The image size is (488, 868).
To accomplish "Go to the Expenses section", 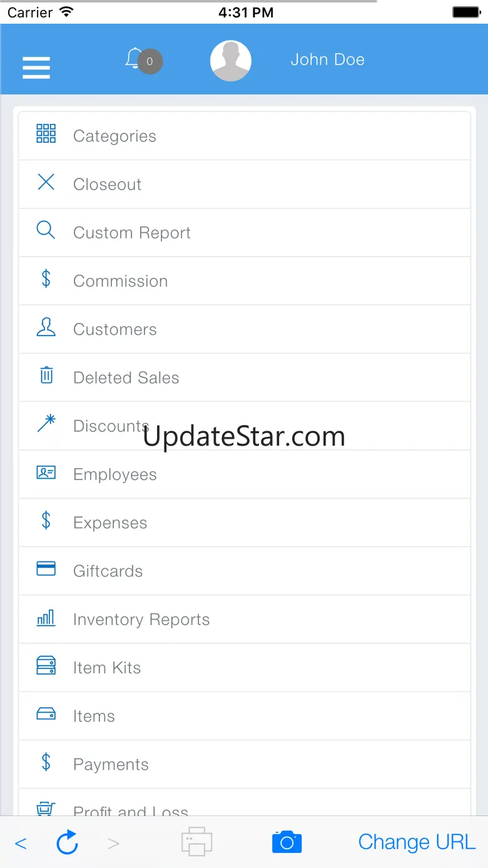I will click(x=110, y=523).
